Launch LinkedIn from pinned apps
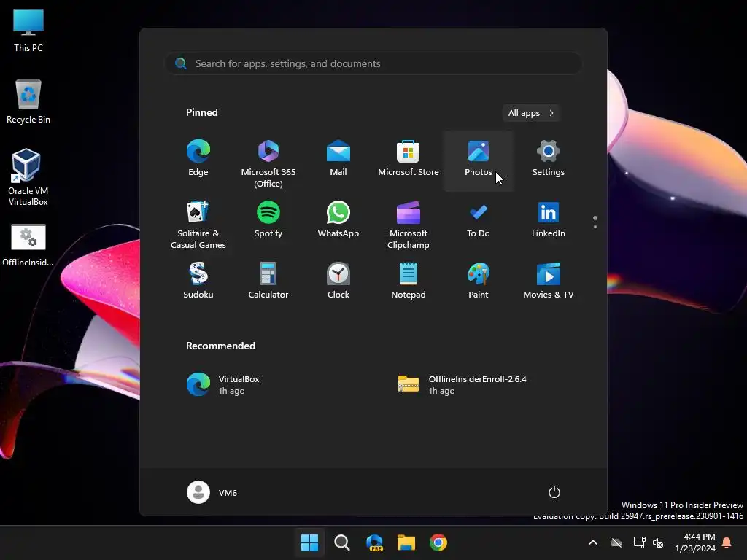The width and height of the screenshot is (747, 560). point(549,220)
